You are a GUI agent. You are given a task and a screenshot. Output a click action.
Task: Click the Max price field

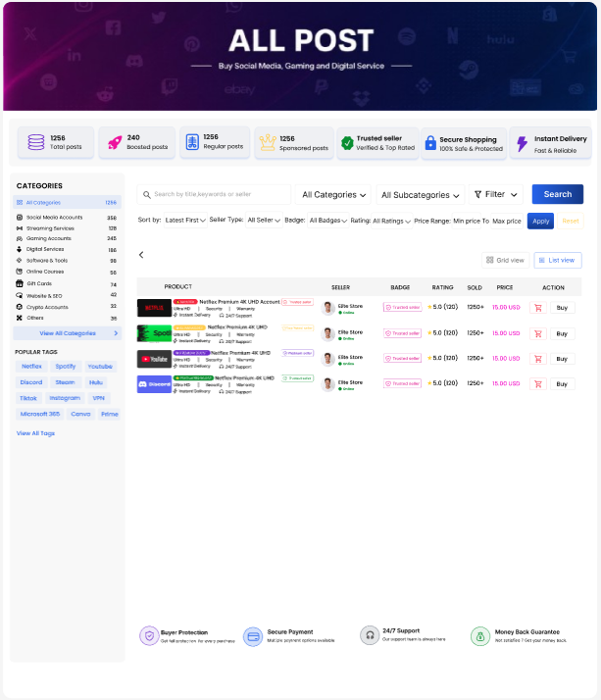click(507, 221)
